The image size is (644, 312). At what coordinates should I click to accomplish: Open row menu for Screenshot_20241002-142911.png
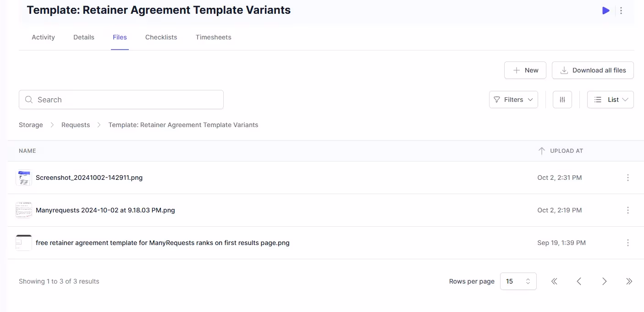click(628, 178)
